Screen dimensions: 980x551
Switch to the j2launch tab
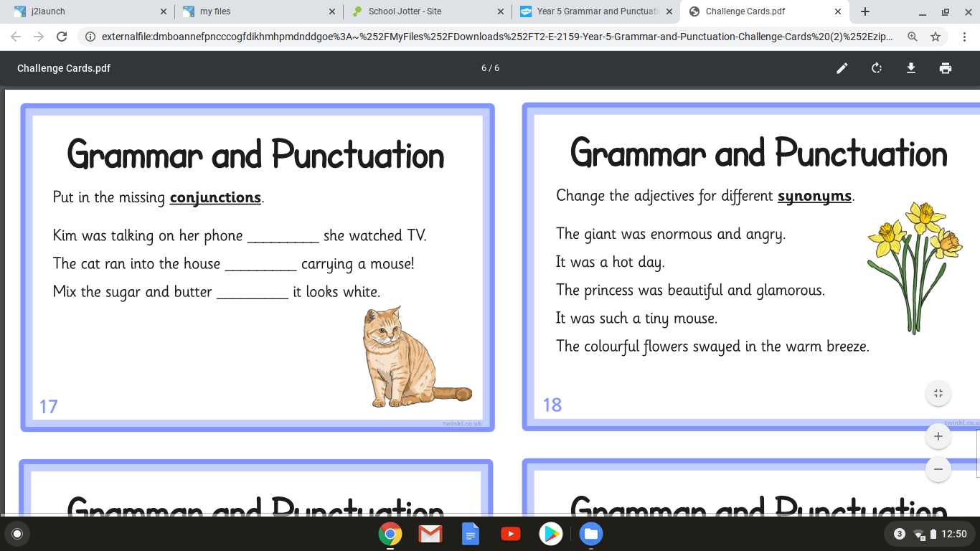pos(89,11)
